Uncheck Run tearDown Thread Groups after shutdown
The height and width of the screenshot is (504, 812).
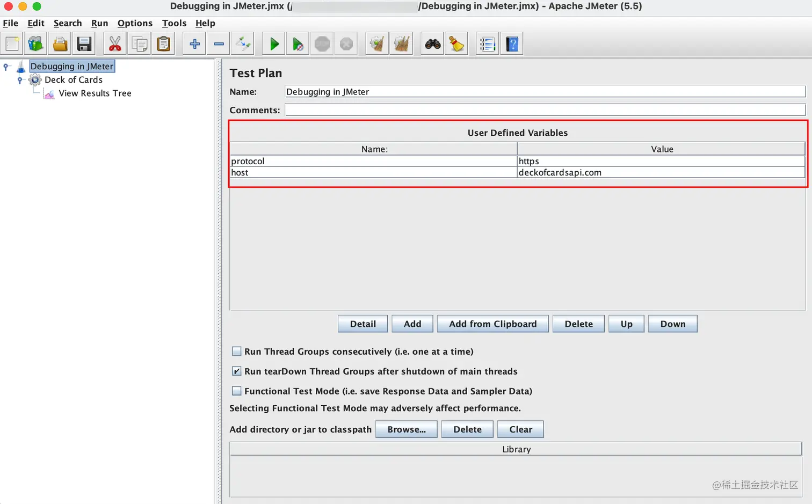(x=236, y=371)
